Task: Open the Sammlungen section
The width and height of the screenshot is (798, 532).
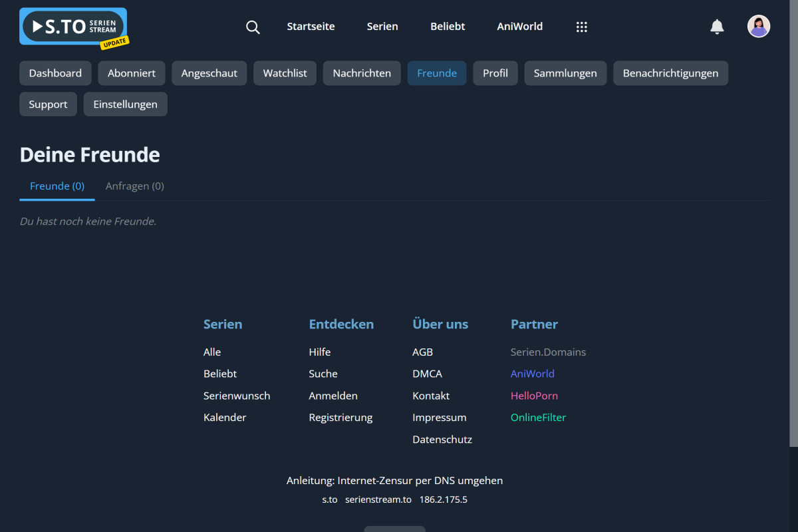Action: (565, 73)
